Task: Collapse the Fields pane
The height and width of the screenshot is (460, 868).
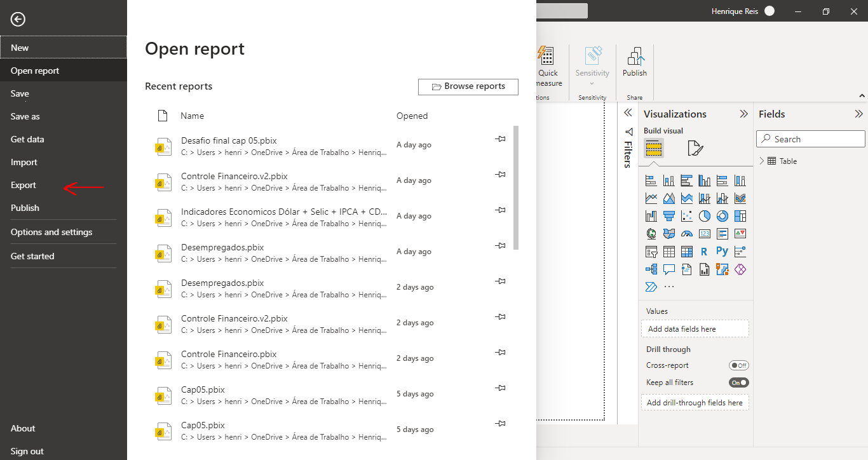Action: [x=858, y=114]
